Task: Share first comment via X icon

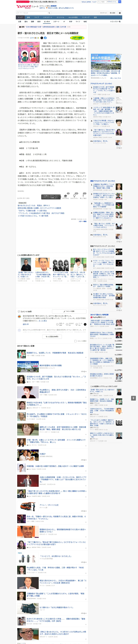Action: [x=85, y=324]
